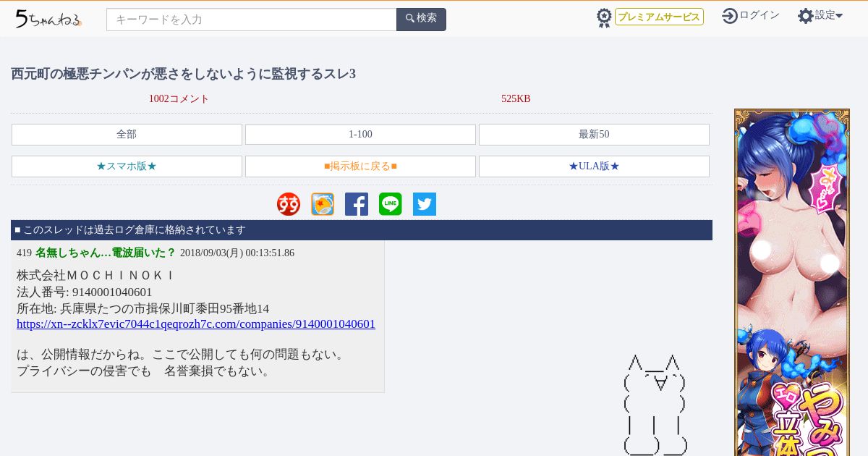Expand the 設定 dropdown menu
The image size is (868, 456).
829,15
